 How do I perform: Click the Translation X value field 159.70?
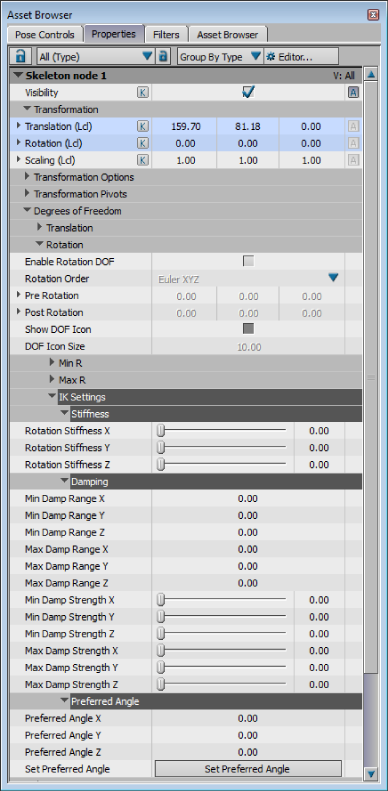(185, 127)
